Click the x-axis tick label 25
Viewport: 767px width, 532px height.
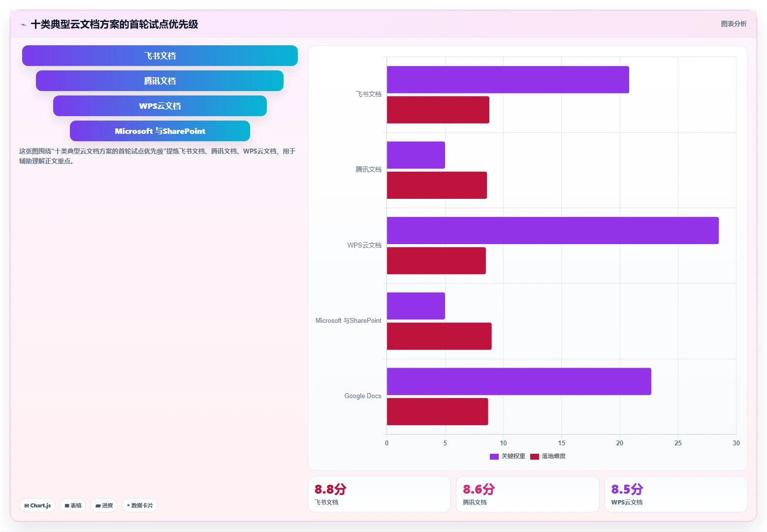click(678, 443)
